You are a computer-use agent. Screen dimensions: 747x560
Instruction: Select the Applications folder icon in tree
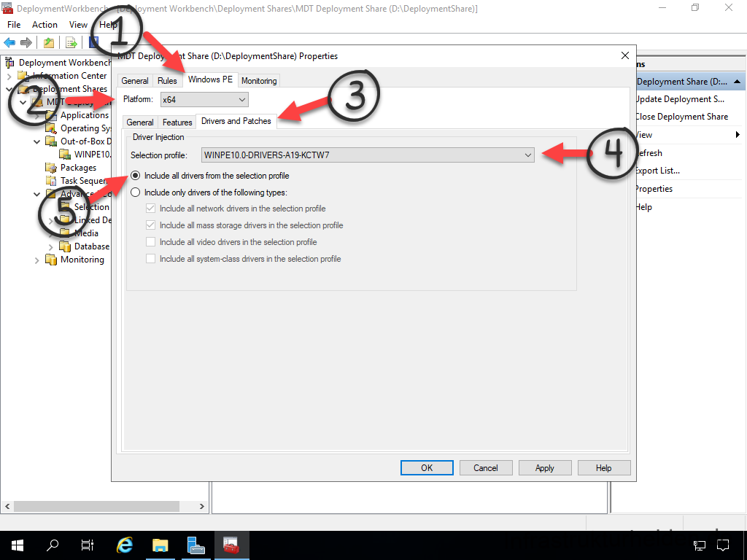pos(51,115)
